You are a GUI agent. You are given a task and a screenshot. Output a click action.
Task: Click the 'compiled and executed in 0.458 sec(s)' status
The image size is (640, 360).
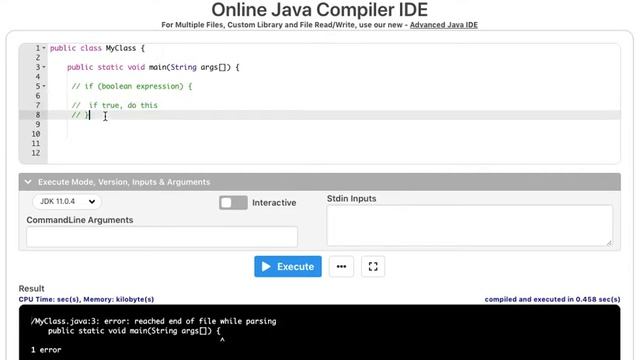pos(552,299)
